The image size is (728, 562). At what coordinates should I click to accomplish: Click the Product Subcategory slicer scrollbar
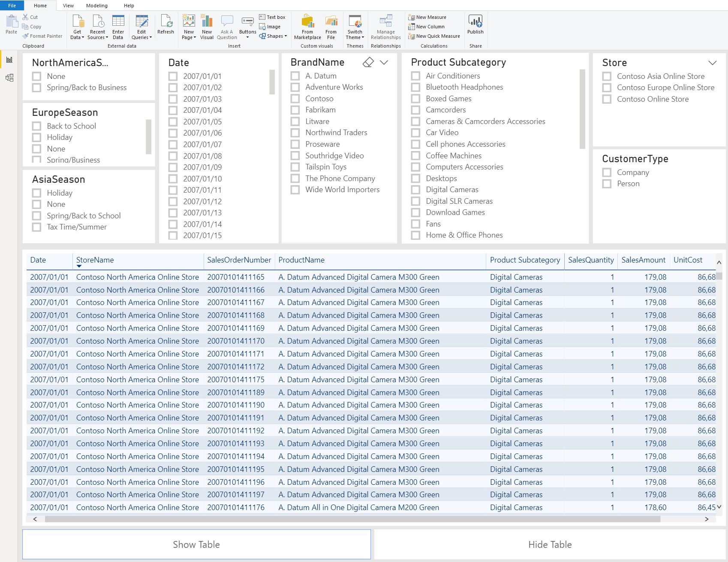[x=582, y=109]
